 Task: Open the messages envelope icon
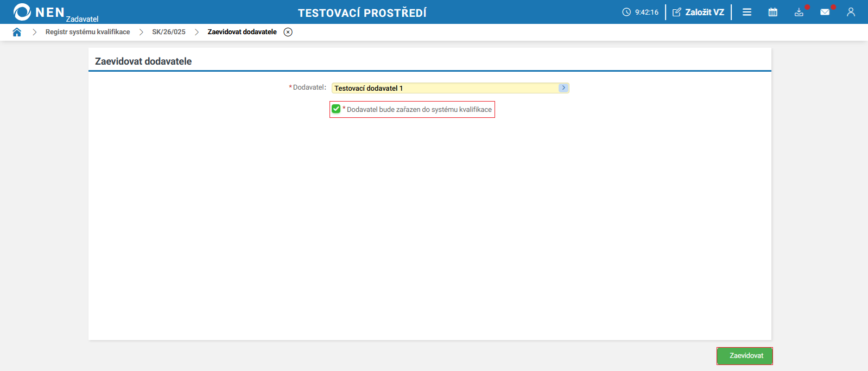coord(825,12)
